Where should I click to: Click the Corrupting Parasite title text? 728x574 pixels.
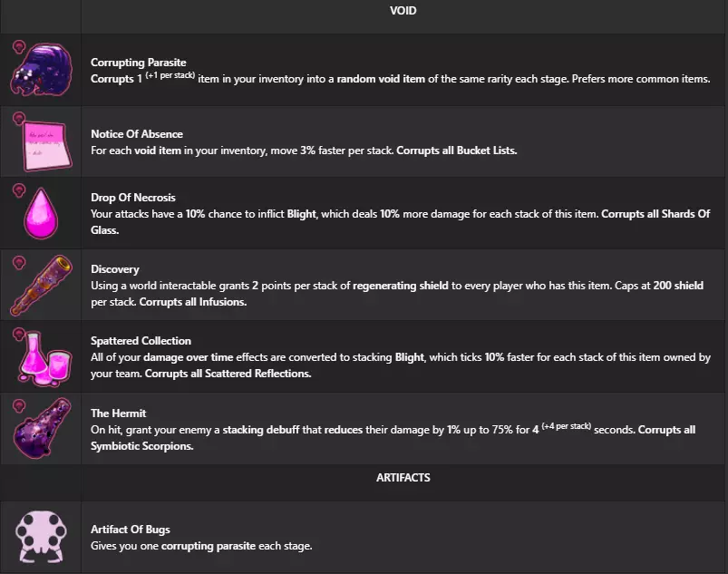pos(131,63)
